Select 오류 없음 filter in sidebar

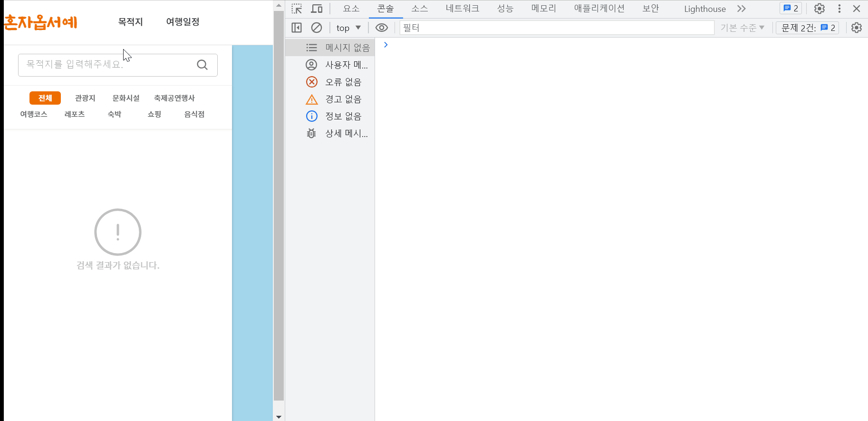330,82
